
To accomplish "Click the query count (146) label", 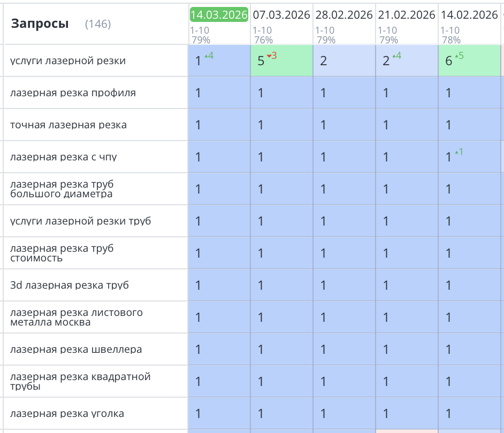I will point(98,24).
